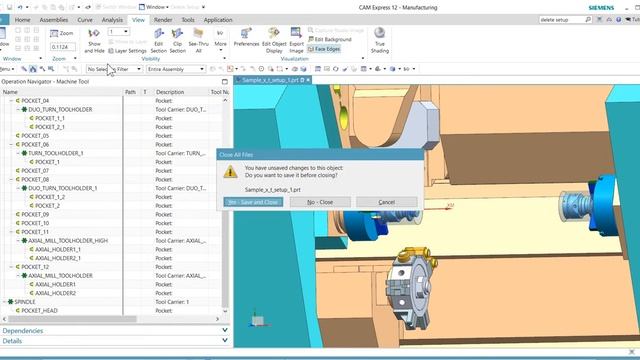Click the Menu button on toolbar
The width and height of the screenshot is (640, 360).
[7, 69]
